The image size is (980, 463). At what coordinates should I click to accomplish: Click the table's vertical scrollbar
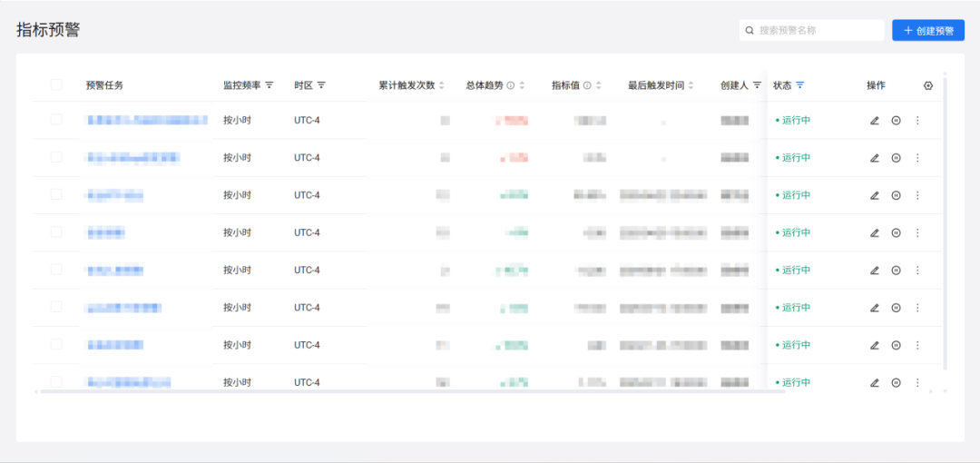click(945, 223)
